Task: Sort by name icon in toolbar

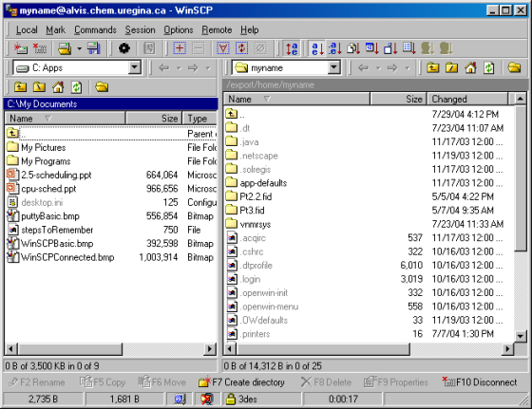Action: [317, 48]
